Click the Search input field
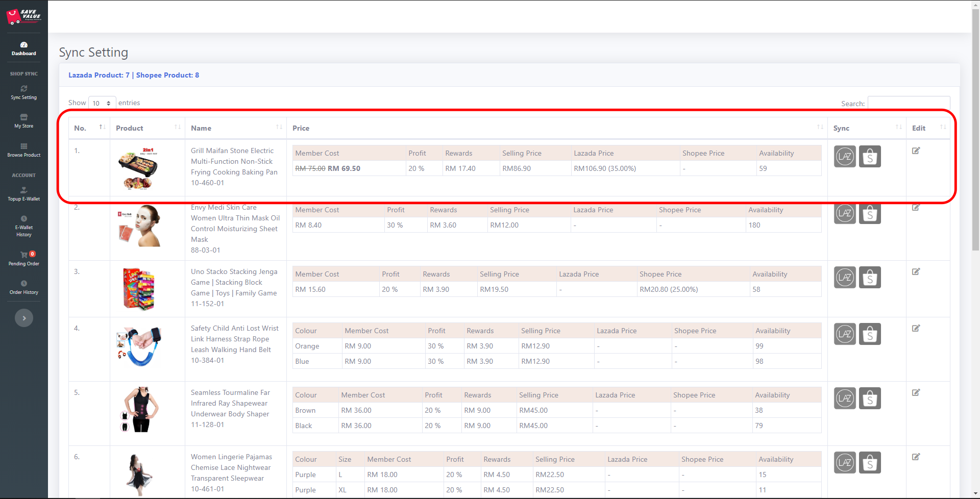 tap(909, 103)
